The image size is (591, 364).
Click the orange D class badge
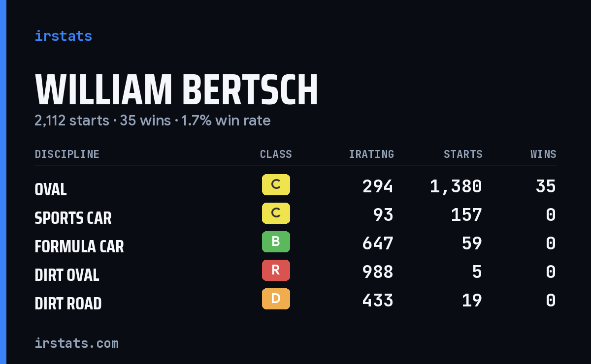[x=276, y=299]
